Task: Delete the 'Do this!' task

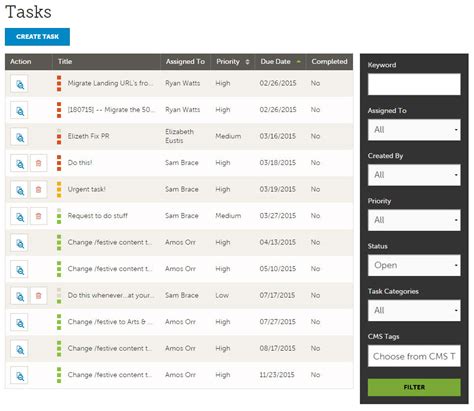Action: tap(39, 163)
